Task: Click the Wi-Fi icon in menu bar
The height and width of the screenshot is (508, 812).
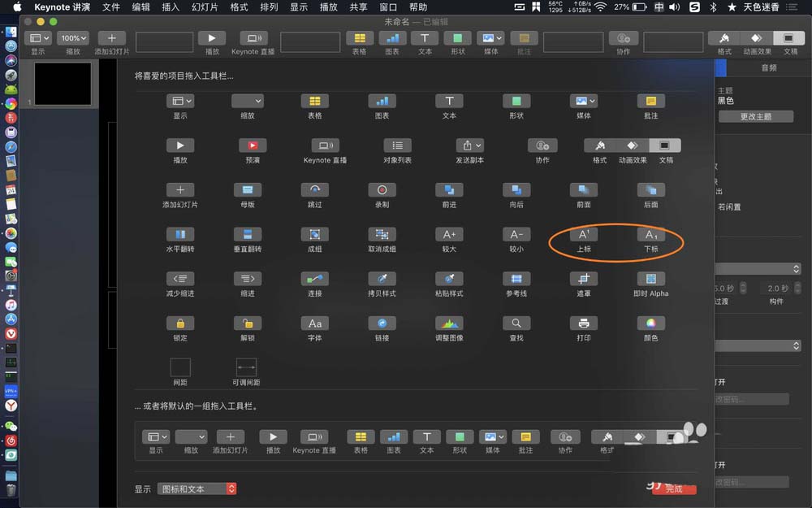Action: (600, 7)
